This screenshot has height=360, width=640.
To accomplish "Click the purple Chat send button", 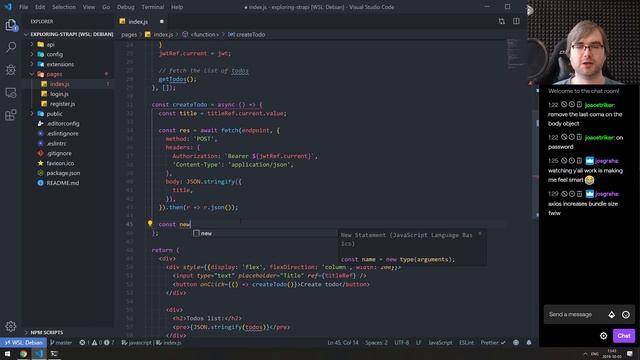I will [624, 336].
